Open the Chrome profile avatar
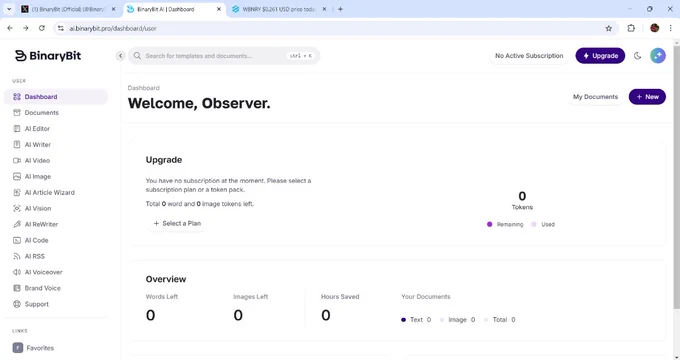The height and width of the screenshot is (360, 680). tap(654, 28)
